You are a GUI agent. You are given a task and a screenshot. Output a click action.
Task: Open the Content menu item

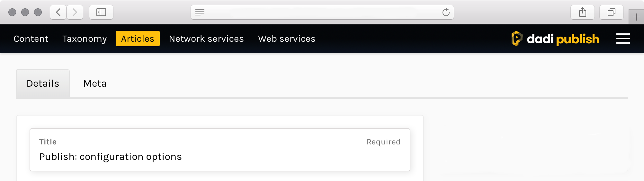pyautogui.click(x=31, y=39)
